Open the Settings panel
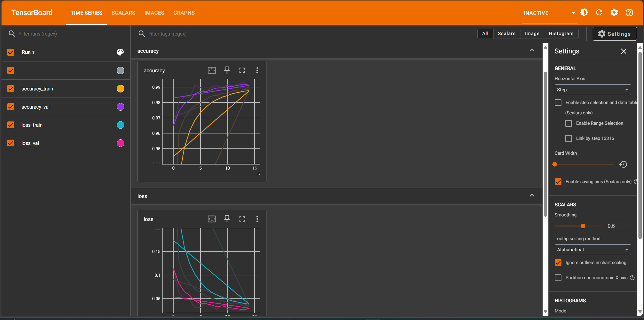 click(x=614, y=34)
